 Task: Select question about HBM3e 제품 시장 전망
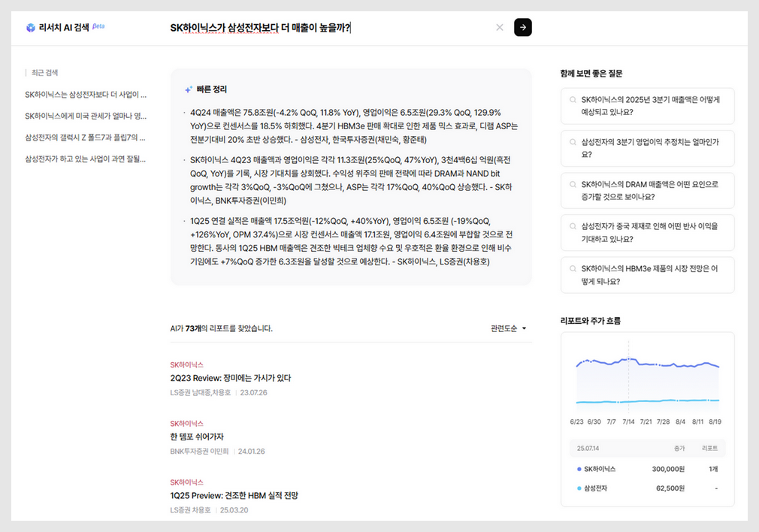647,275
